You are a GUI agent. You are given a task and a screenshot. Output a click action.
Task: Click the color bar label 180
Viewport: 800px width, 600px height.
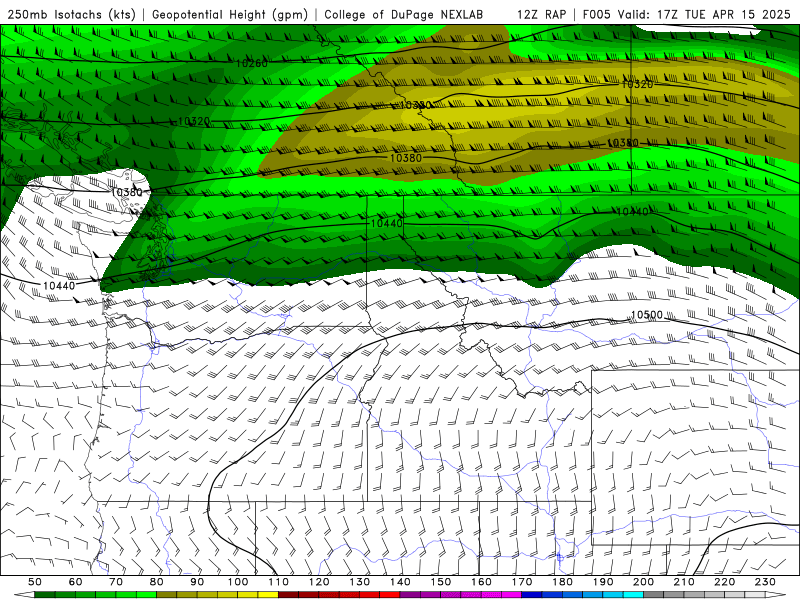[x=562, y=582]
